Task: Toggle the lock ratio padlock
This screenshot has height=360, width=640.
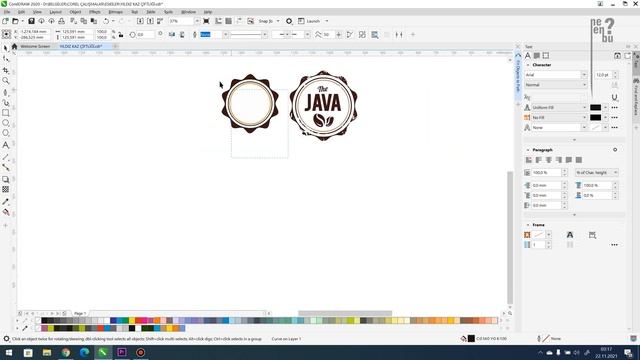Action: (121, 35)
